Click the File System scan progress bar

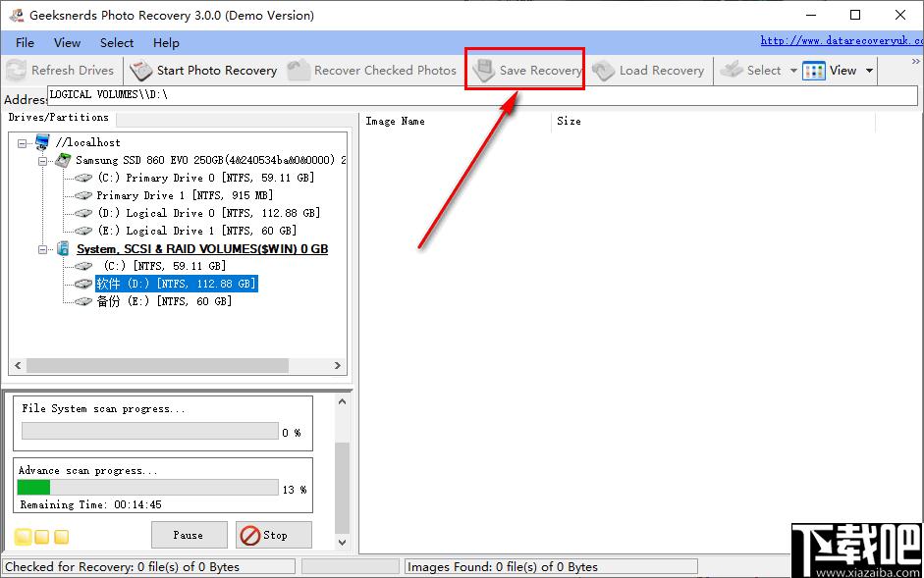pos(150,431)
